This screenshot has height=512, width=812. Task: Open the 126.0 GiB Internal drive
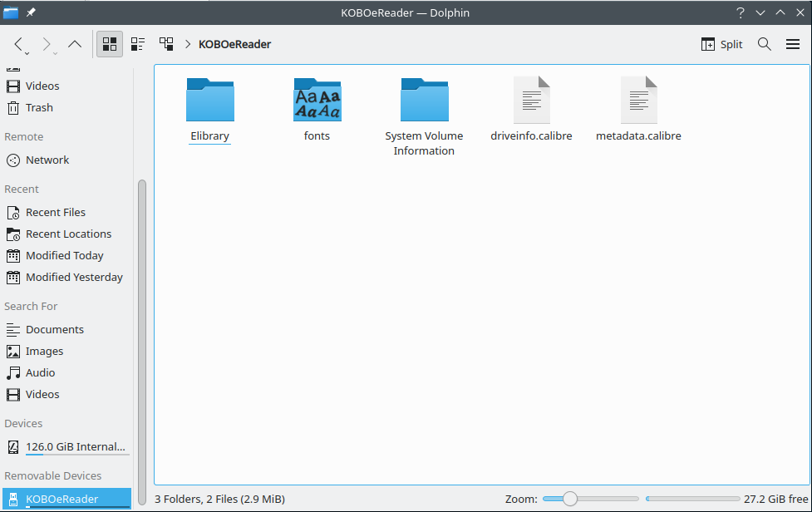[x=66, y=447]
